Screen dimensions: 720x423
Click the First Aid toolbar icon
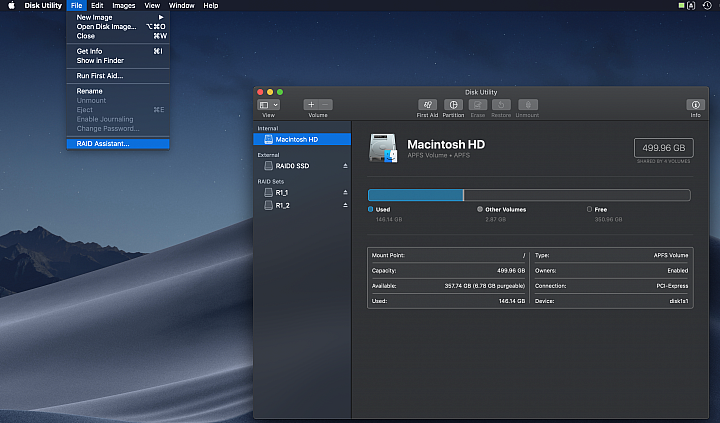point(427,105)
